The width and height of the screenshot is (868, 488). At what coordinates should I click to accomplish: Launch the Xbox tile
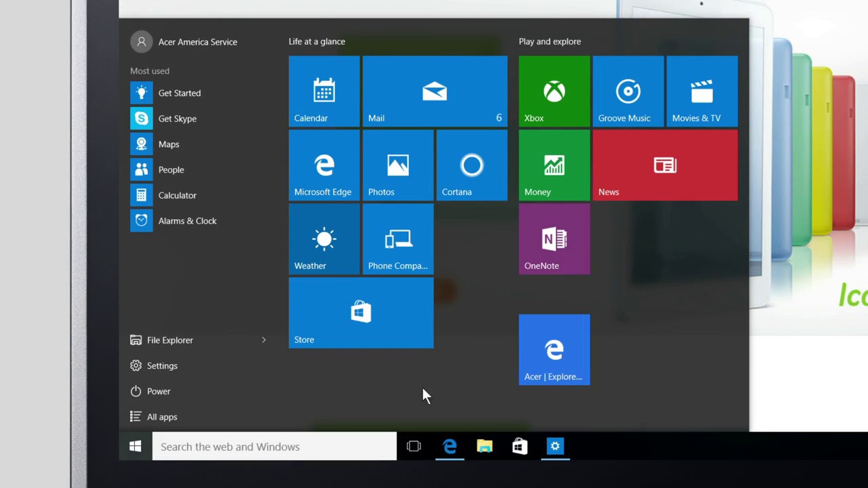pos(554,91)
